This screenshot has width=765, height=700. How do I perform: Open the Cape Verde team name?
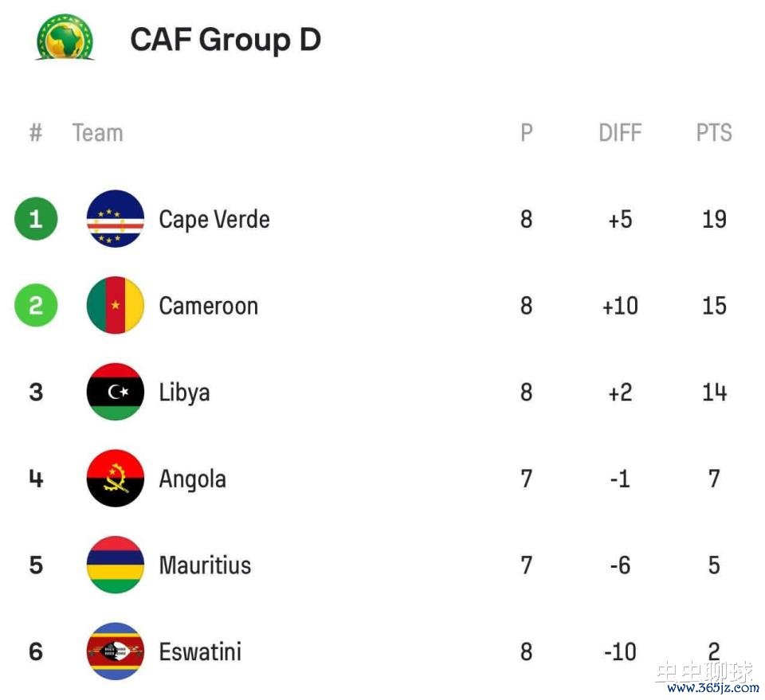click(214, 219)
